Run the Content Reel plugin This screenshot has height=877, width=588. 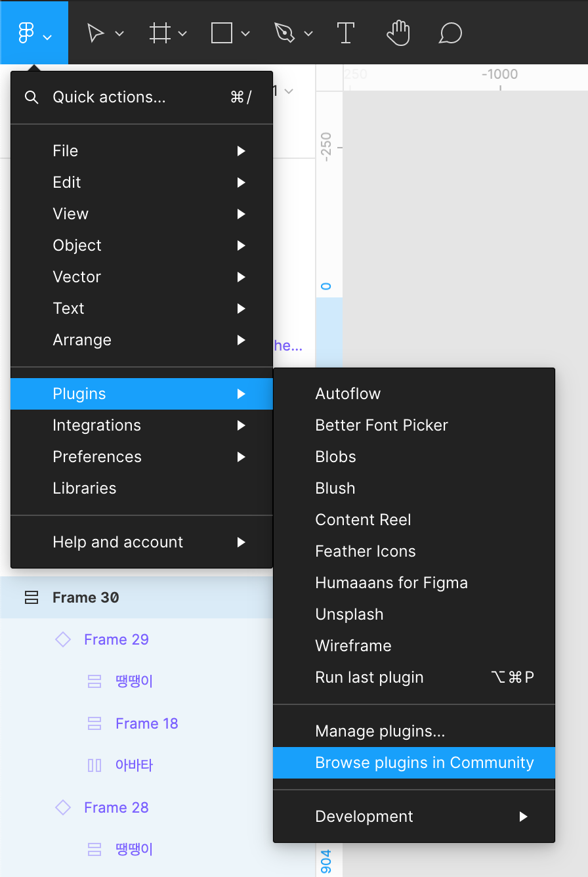pyautogui.click(x=414, y=520)
